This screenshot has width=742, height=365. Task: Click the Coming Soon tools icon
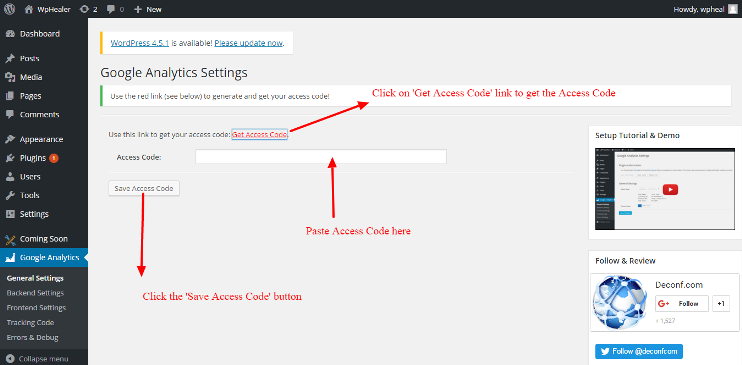(10, 239)
